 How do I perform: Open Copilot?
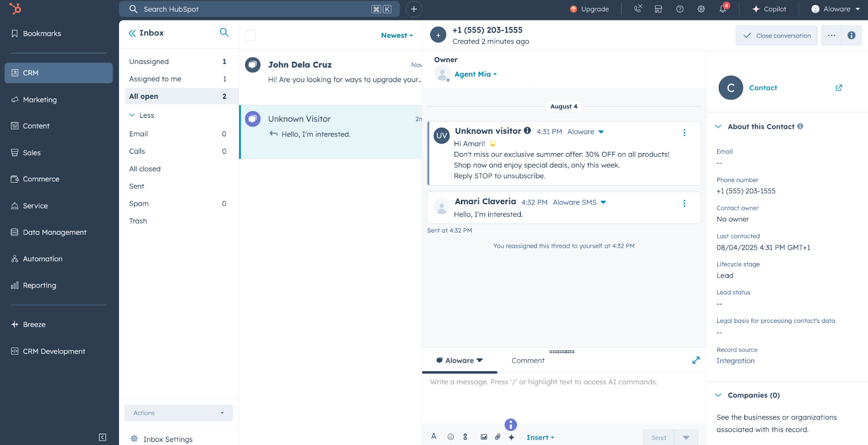pyautogui.click(x=769, y=9)
